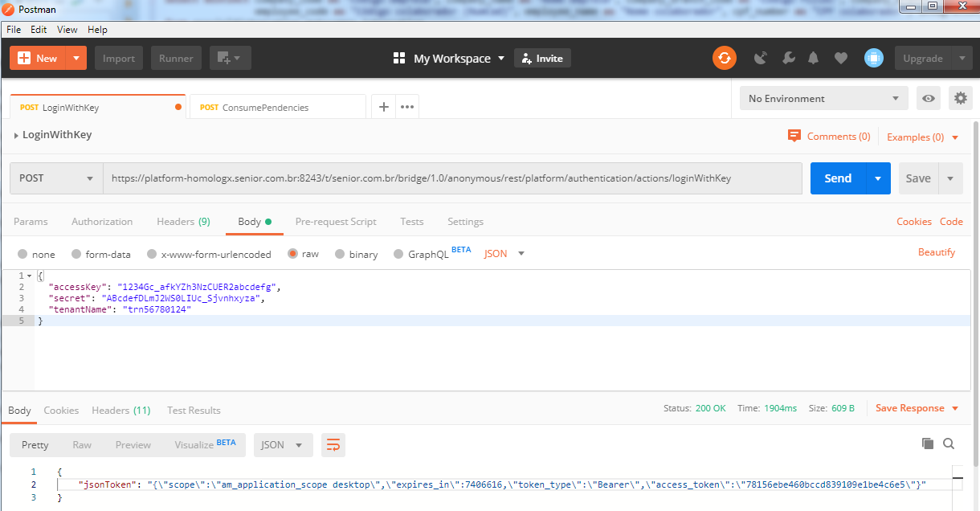This screenshot has width=980, height=511.
Task: Click the Invite button
Action: click(x=542, y=58)
